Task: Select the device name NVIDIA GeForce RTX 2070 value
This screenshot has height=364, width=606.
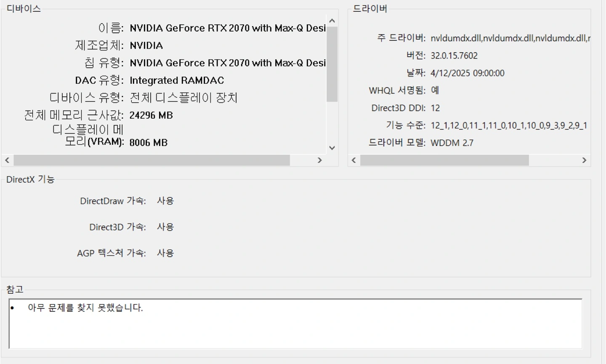Action: (x=228, y=28)
